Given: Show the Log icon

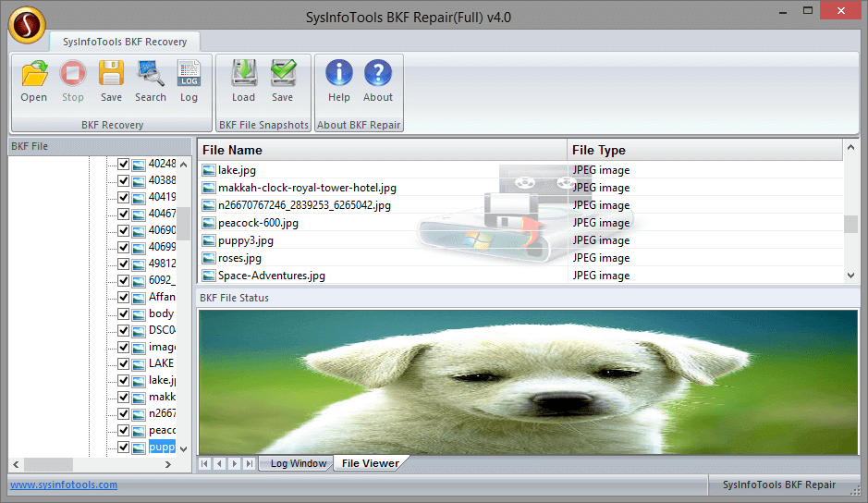Looking at the screenshot, I should click(x=189, y=73).
